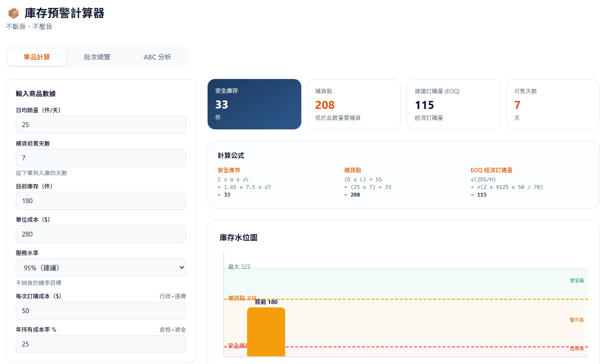Click the 危險區 zone label
This screenshot has height=364, width=616.
[576, 349]
